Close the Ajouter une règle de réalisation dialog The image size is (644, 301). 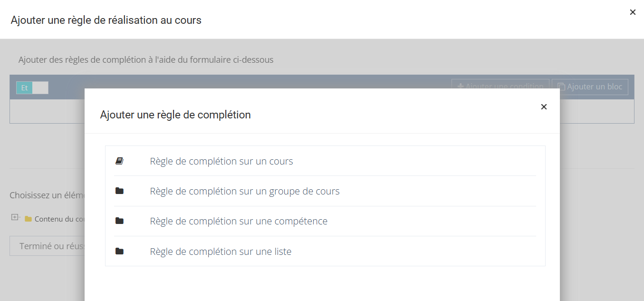pos(633,12)
